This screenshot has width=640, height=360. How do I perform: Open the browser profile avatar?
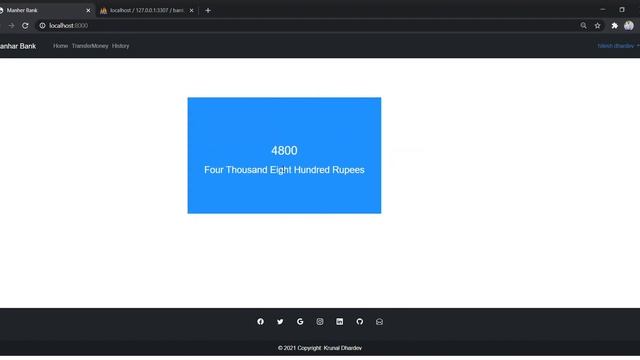pos(629,25)
